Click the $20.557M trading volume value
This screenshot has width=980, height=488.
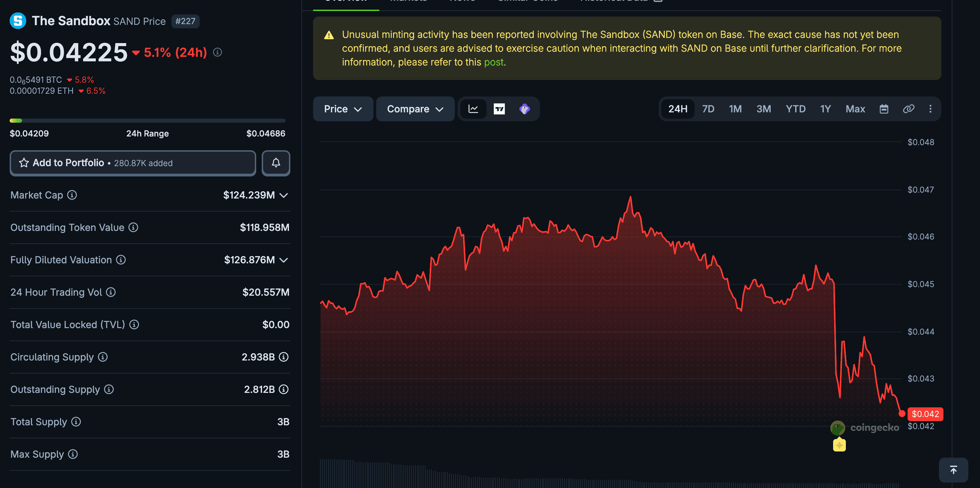pyautogui.click(x=266, y=292)
